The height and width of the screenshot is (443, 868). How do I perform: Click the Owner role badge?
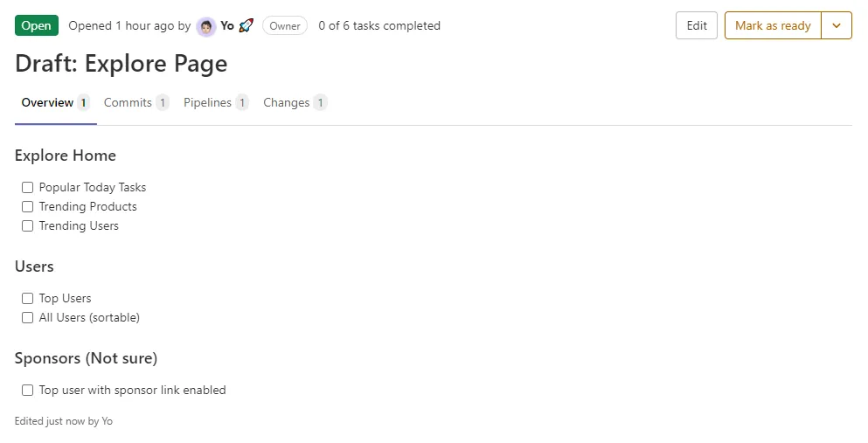[285, 26]
